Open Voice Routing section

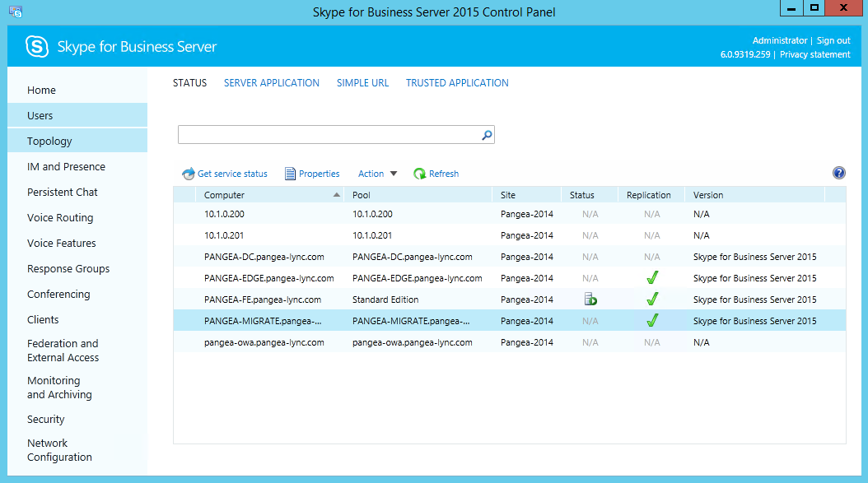click(x=77, y=217)
